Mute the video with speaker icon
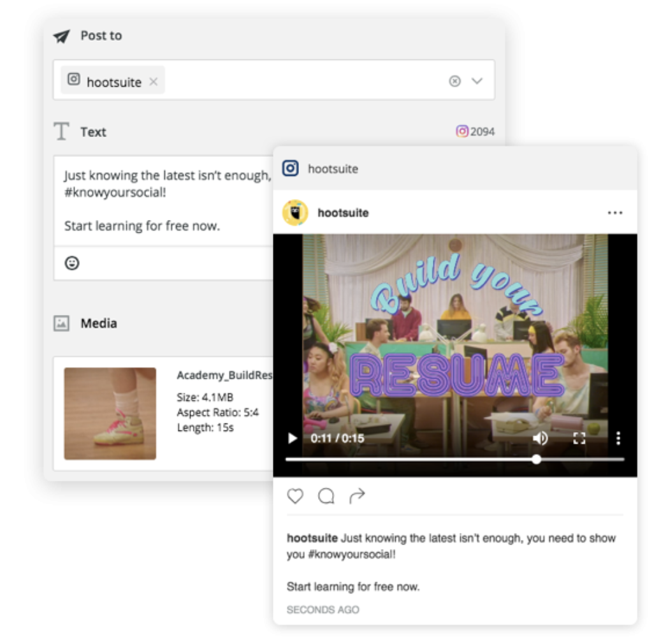This screenshot has width=668, height=644. click(x=540, y=438)
